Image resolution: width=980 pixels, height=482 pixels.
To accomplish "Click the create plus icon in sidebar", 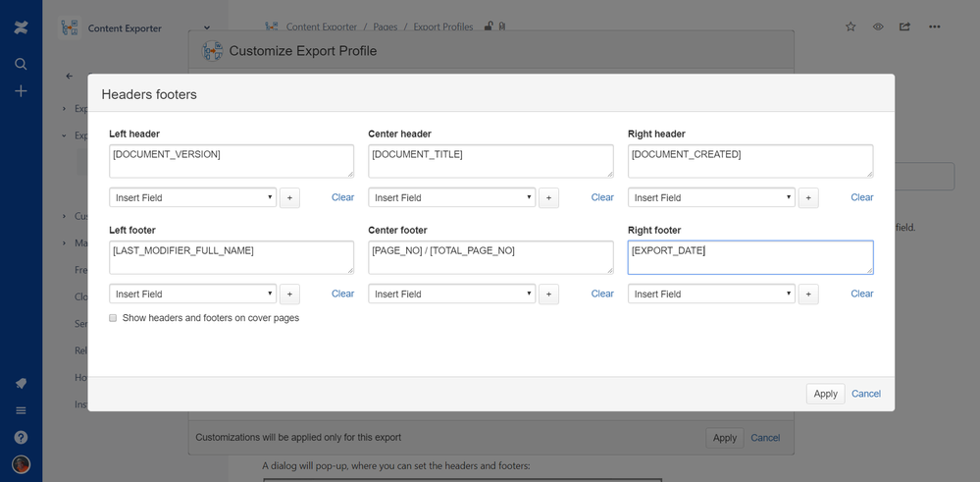I will [x=21, y=91].
